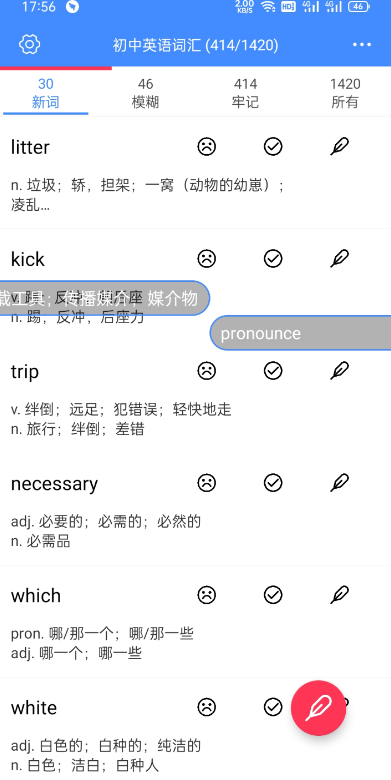Viewport: 391px width, 780px height.
Task: Tap the gray pronounce bubble
Action: coord(300,333)
